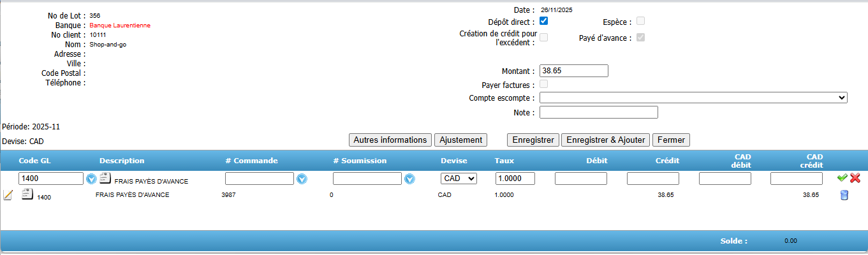Open the Devise CAD dropdown
Viewport: 868px width, 255px height.
(x=459, y=179)
